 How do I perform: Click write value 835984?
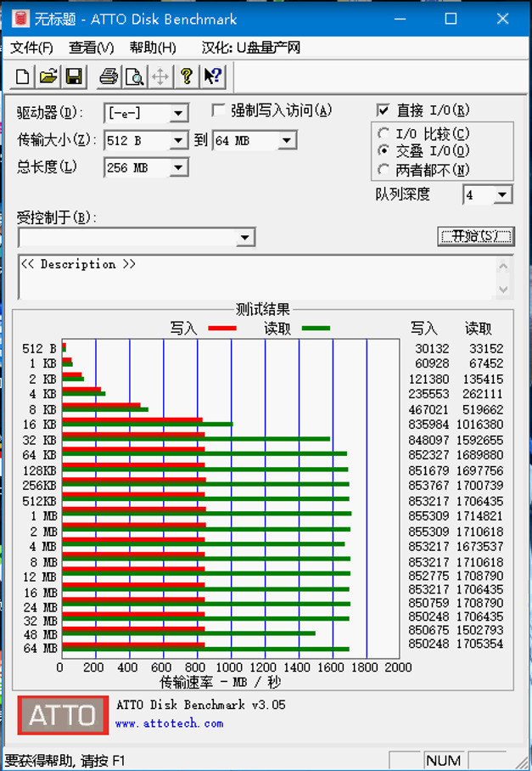428,425
